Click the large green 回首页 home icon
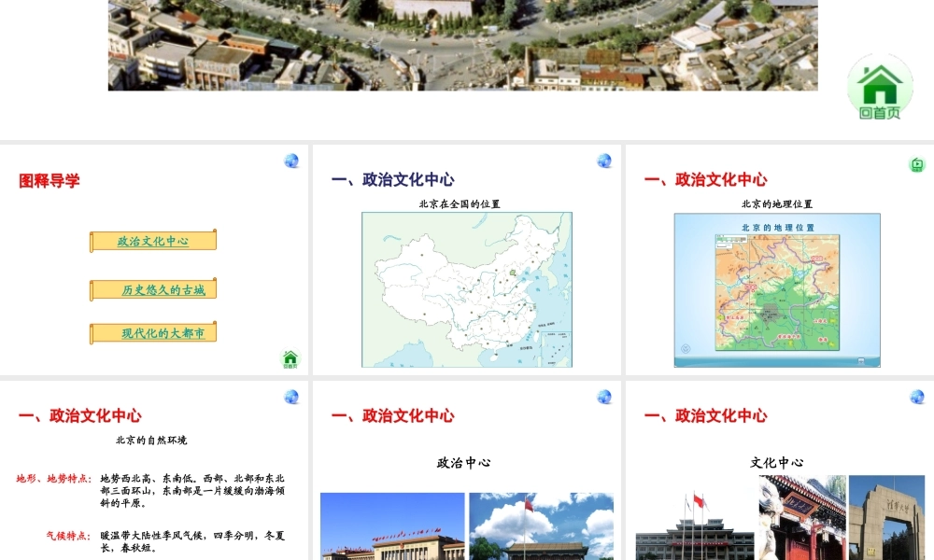 (880, 88)
